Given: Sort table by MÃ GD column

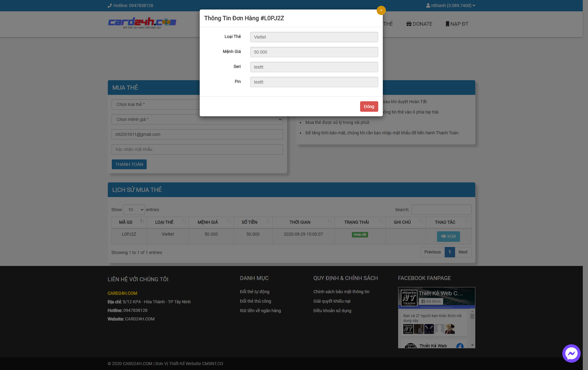Looking at the screenshot, I should click(129, 222).
